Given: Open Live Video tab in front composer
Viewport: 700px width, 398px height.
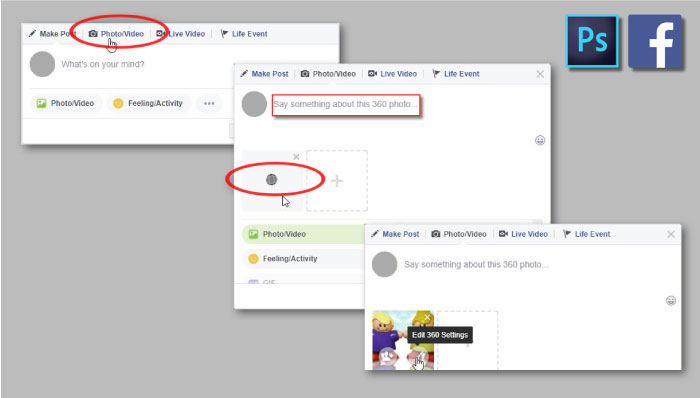Looking at the screenshot, I should click(523, 234).
